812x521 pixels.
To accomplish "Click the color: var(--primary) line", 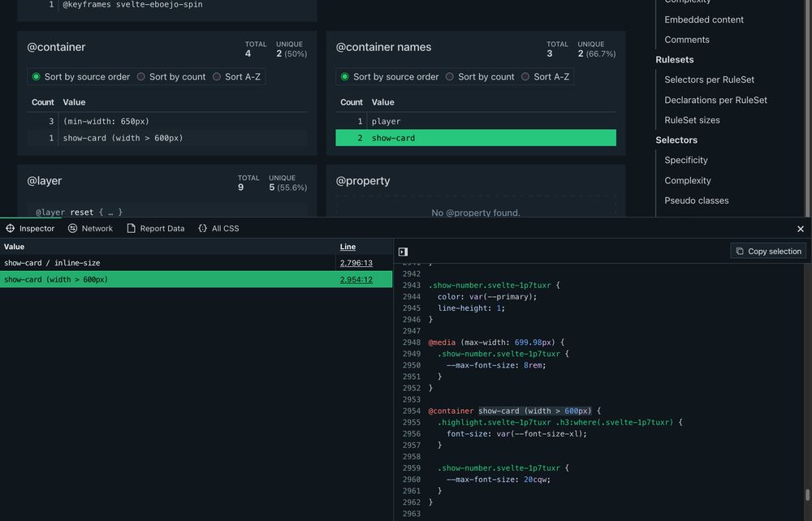I will point(486,297).
